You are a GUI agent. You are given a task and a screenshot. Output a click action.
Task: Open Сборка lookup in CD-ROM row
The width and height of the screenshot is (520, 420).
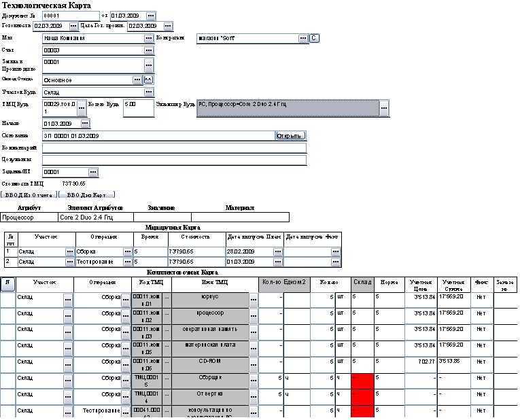[125, 365]
